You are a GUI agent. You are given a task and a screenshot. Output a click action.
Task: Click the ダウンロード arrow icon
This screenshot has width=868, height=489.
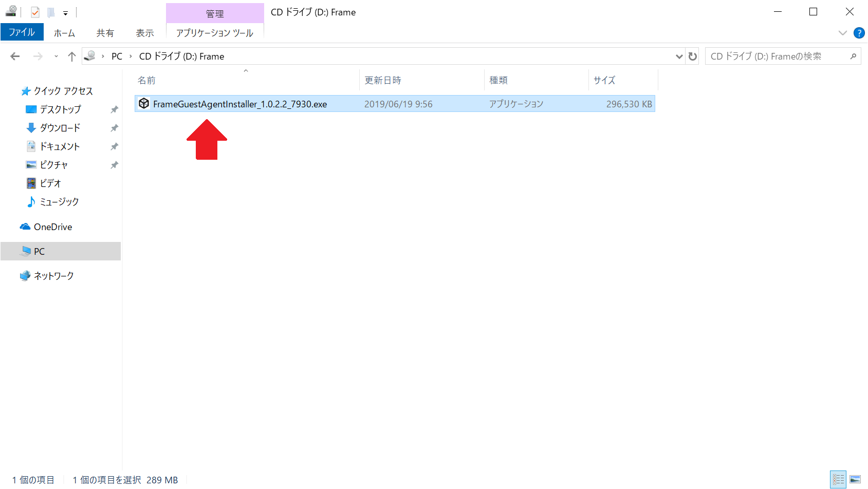tap(31, 127)
